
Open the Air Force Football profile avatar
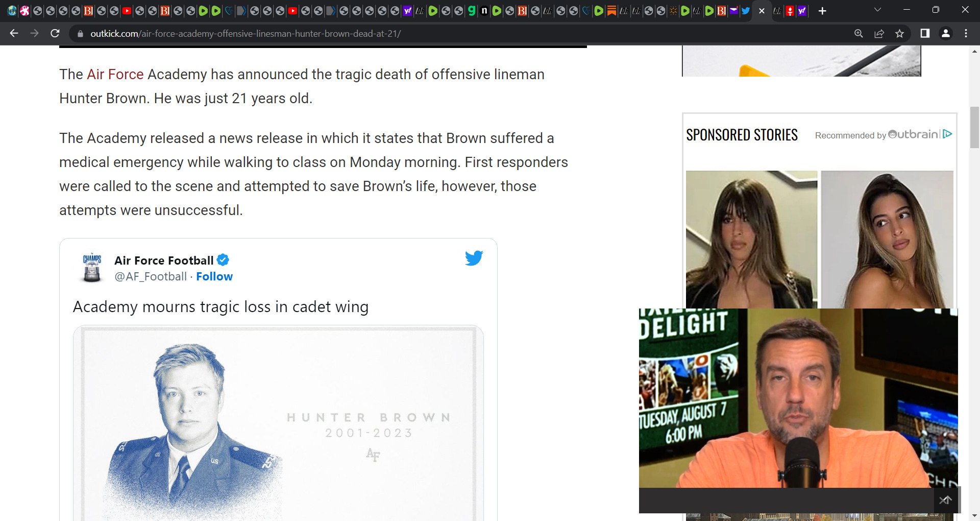[92, 267]
